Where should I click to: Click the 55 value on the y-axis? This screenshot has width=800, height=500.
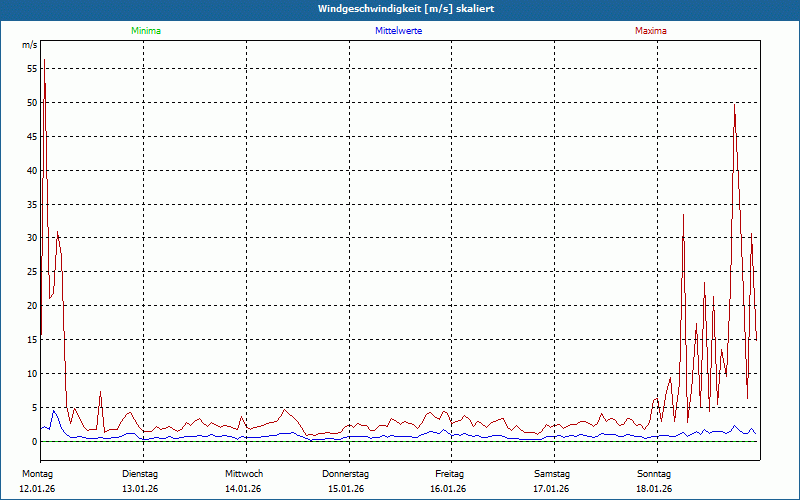click(x=31, y=68)
